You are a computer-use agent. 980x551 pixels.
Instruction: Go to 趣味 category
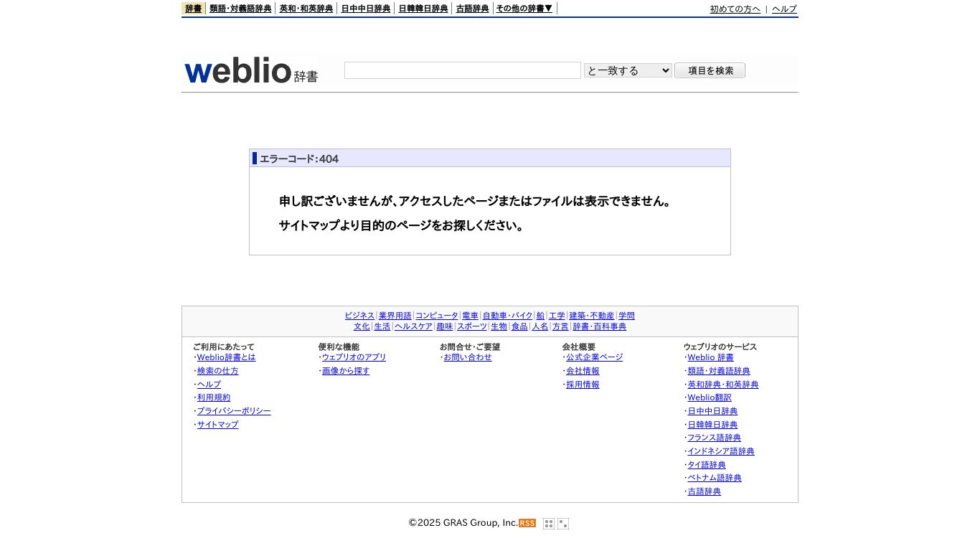[x=445, y=326]
